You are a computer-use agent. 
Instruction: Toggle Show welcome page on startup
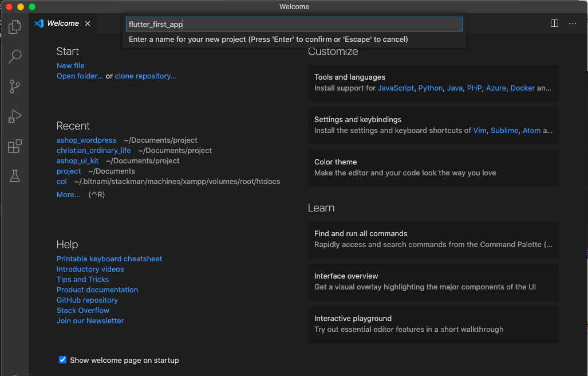pyautogui.click(x=62, y=360)
